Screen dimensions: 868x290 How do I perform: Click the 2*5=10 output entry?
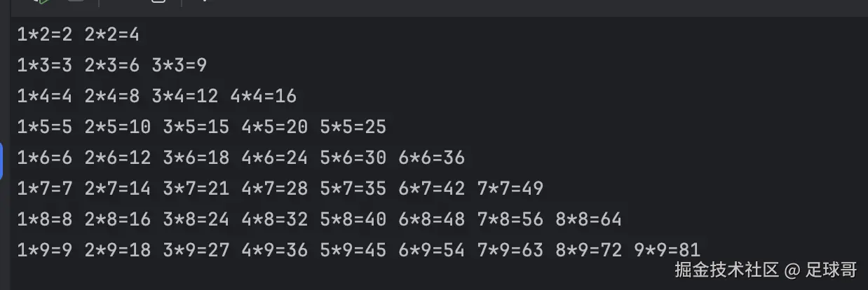point(117,127)
